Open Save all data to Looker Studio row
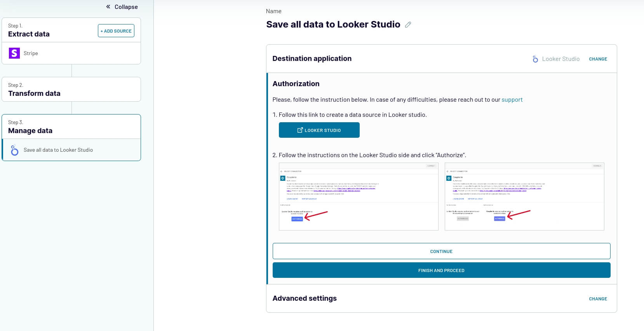This screenshot has width=644, height=331. 71,150
